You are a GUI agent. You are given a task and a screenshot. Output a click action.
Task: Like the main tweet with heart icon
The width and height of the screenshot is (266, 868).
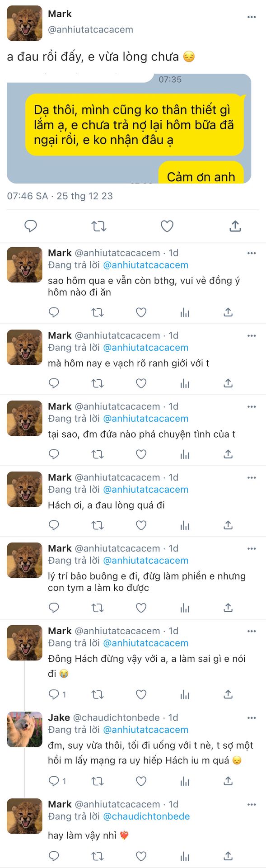click(x=167, y=226)
